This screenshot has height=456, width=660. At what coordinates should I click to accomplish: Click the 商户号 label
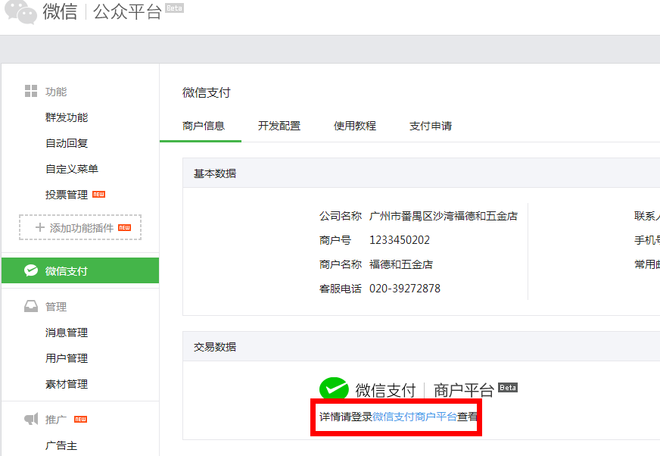click(335, 240)
